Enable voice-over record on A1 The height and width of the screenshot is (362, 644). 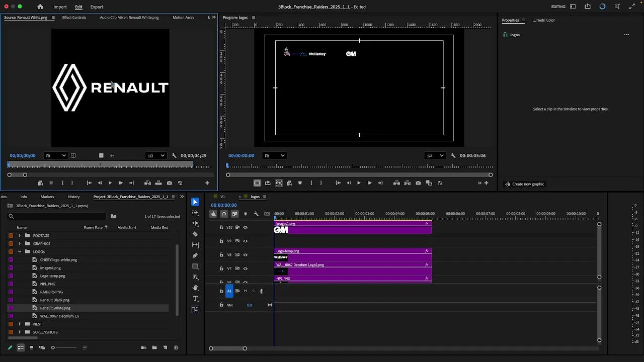click(x=261, y=291)
